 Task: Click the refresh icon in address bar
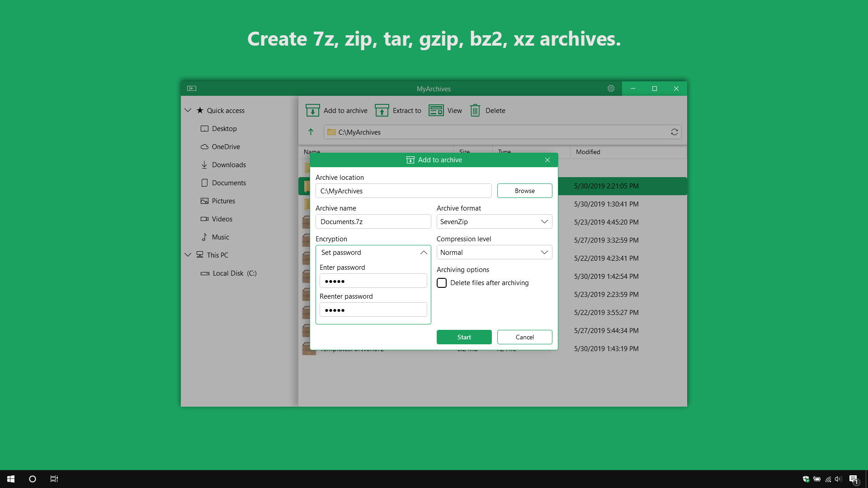click(674, 131)
